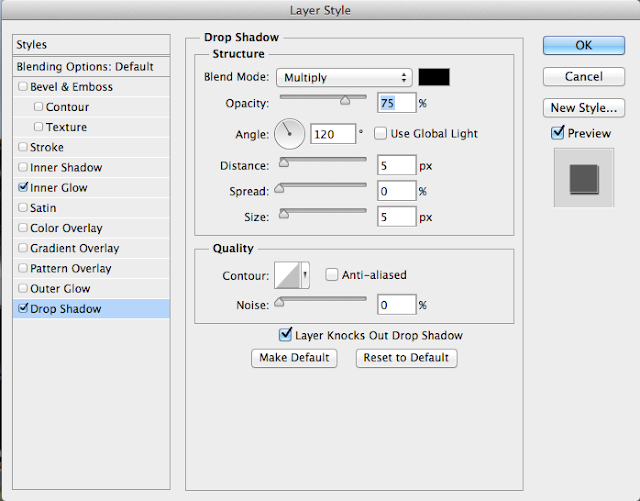
Task: Click the Cancel button
Action: coord(584,76)
